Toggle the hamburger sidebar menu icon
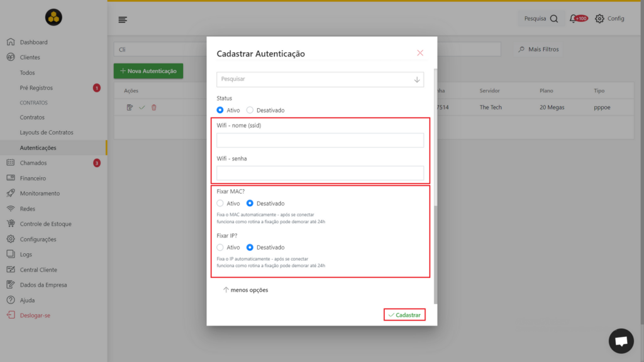 pyautogui.click(x=123, y=19)
